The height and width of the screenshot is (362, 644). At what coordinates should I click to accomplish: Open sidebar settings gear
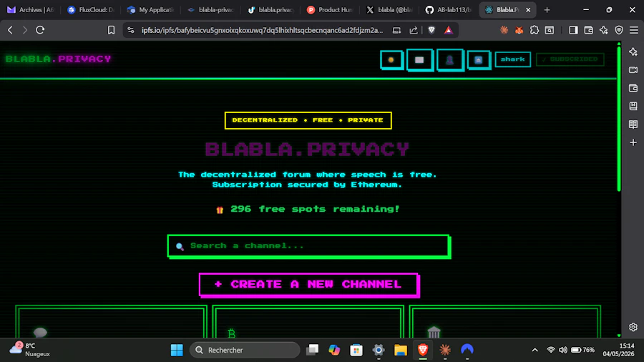click(x=633, y=327)
